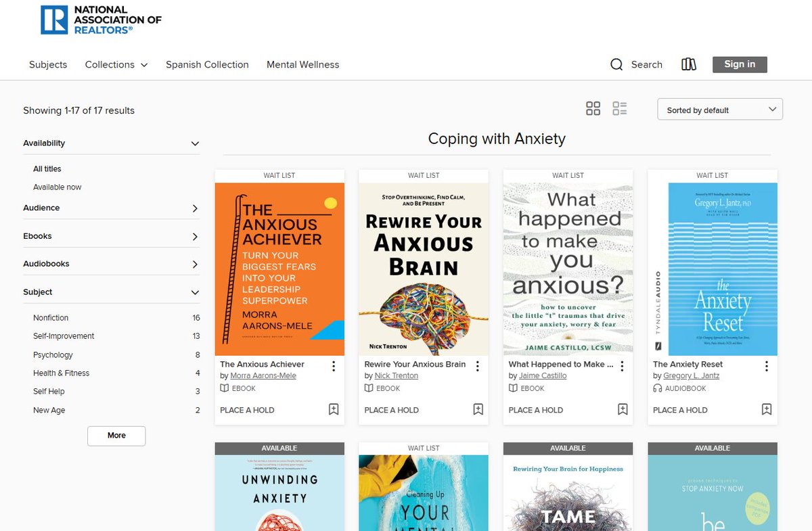Viewport: 812px width, 531px height.
Task: Bookmark Rewire Your Anxious Brain to wish list
Action: (x=478, y=409)
